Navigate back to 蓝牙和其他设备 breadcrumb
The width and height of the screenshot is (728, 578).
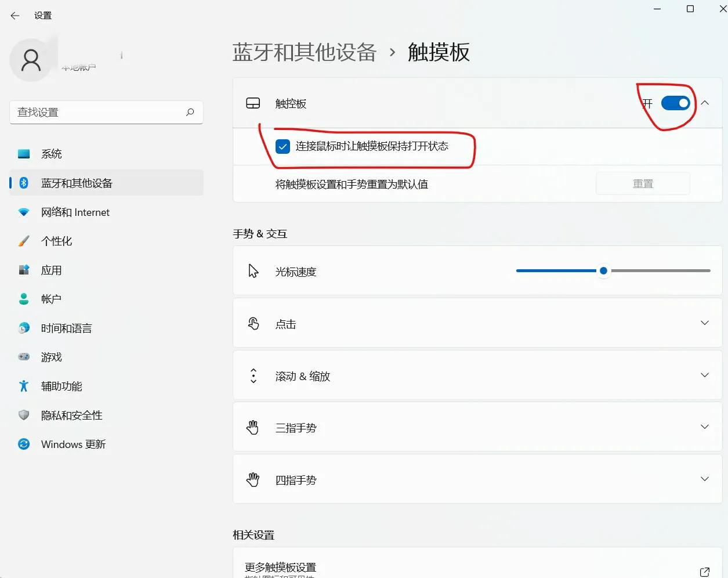point(305,52)
